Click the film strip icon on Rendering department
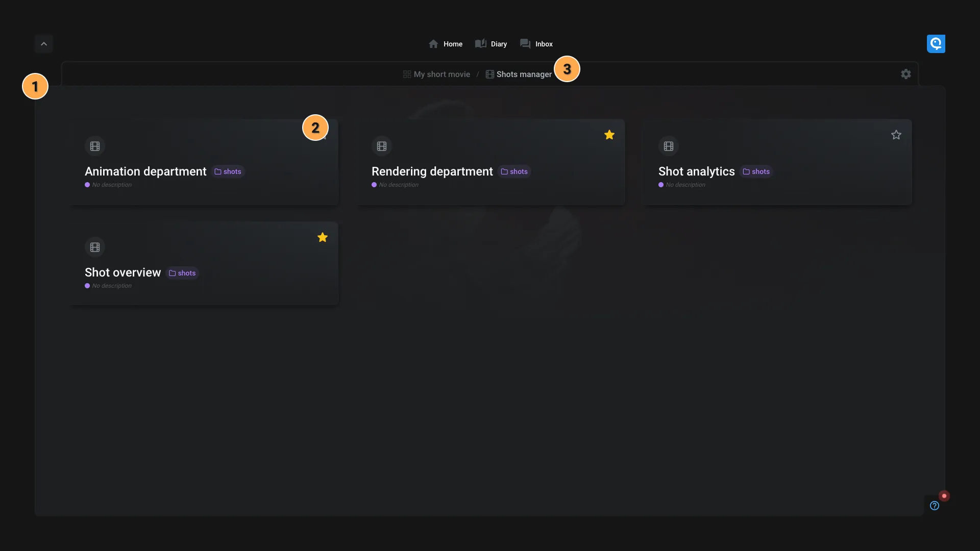 (x=382, y=146)
